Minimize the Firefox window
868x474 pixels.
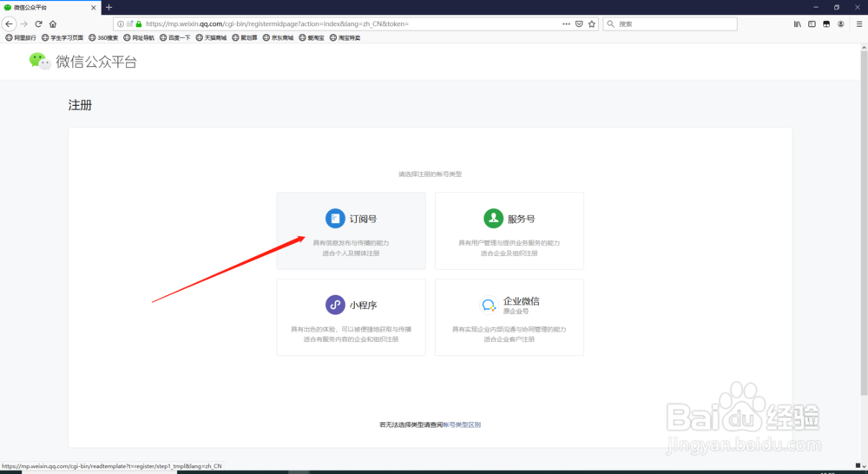point(816,7)
